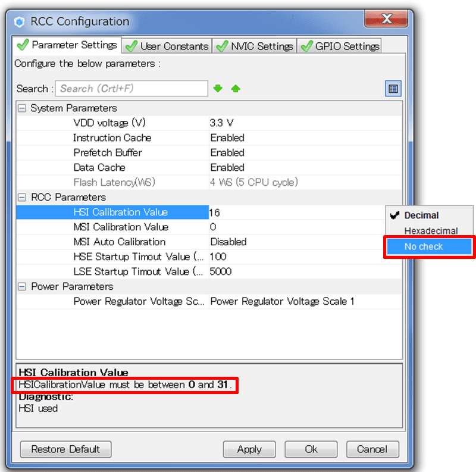Switch to the User Constants tab
The height and width of the screenshot is (472, 476).
coord(167,46)
